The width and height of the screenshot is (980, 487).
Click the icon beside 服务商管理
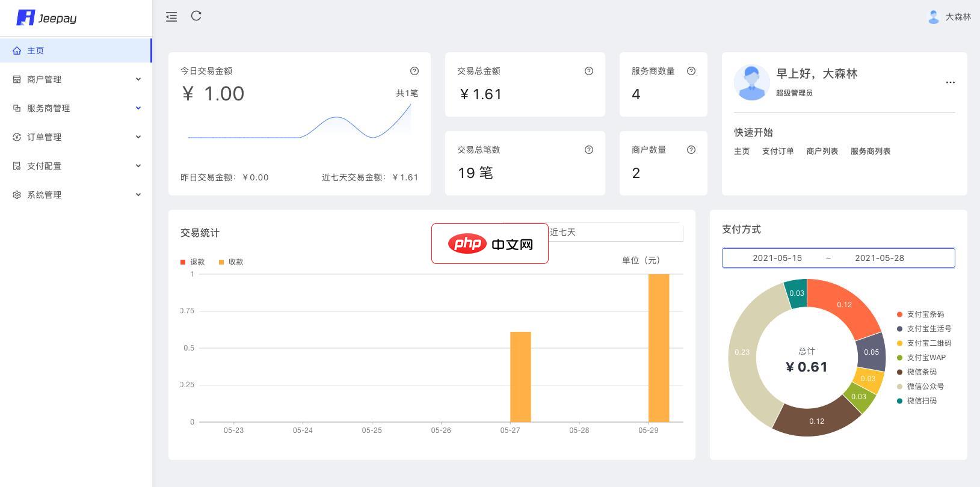pos(17,108)
